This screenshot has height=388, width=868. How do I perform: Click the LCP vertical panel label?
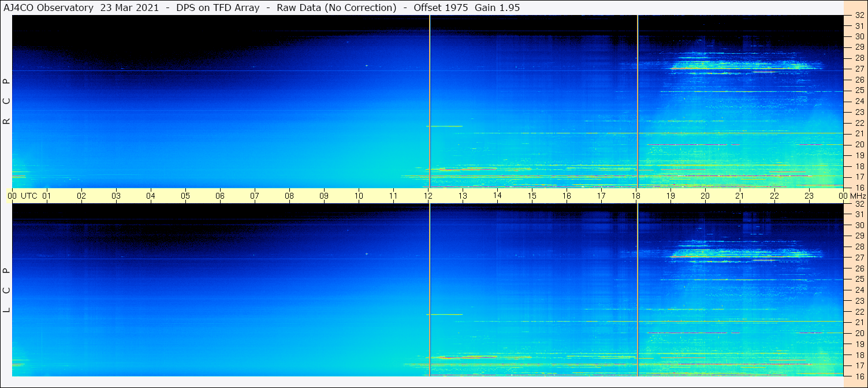pyautogui.click(x=6, y=290)
